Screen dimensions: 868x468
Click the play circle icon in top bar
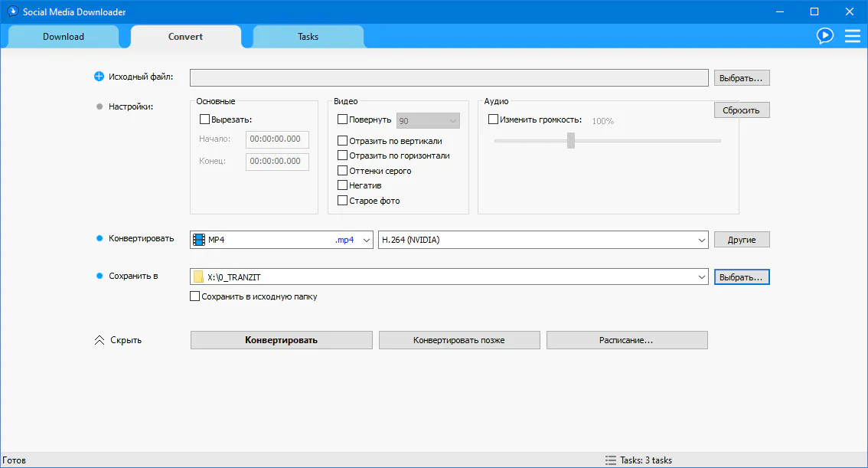tap(824, 35)
